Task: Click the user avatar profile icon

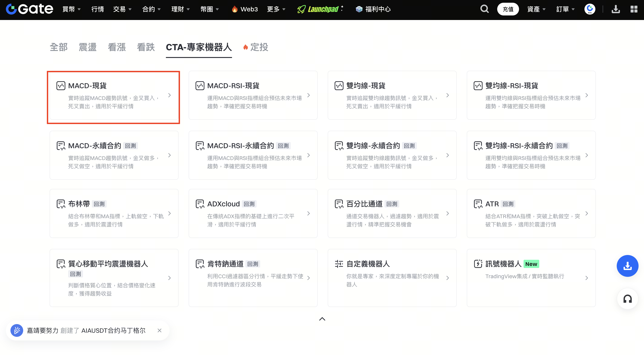Action: coord(590,9)
